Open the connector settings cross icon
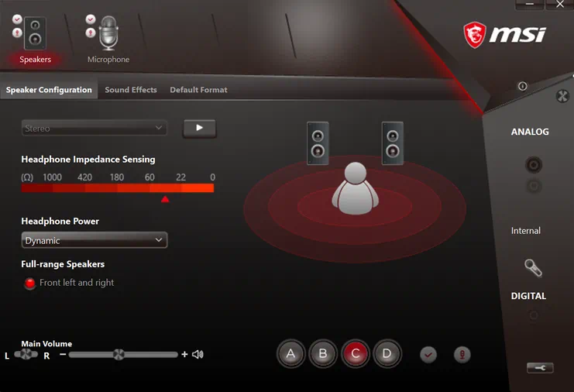574x392 pixels. [x=562, y=96]
